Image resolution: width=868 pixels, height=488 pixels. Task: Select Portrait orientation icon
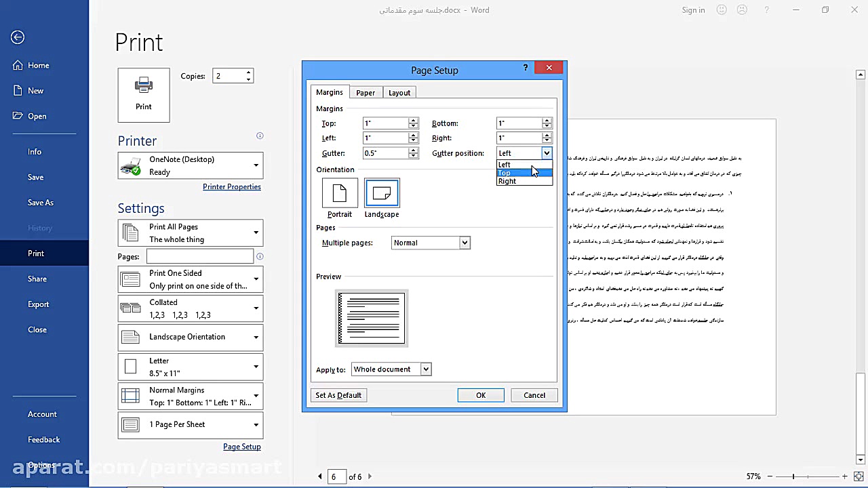[339, 193]
